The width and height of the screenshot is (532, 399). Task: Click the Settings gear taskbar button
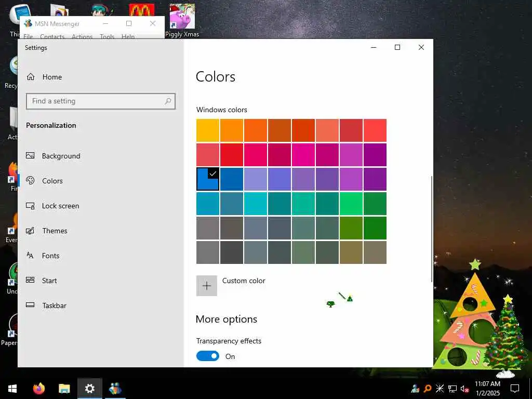pyautogui.click(x=89, y=389)
